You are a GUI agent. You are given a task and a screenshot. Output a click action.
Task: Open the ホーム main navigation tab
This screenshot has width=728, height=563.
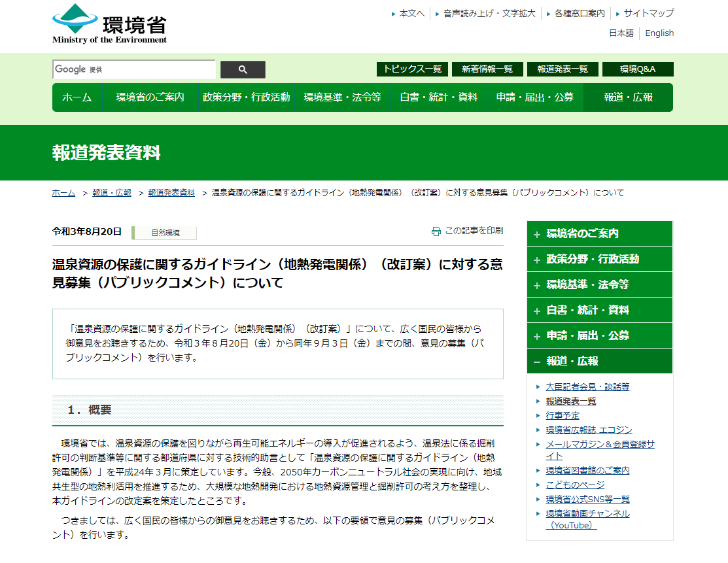(77, 97)
